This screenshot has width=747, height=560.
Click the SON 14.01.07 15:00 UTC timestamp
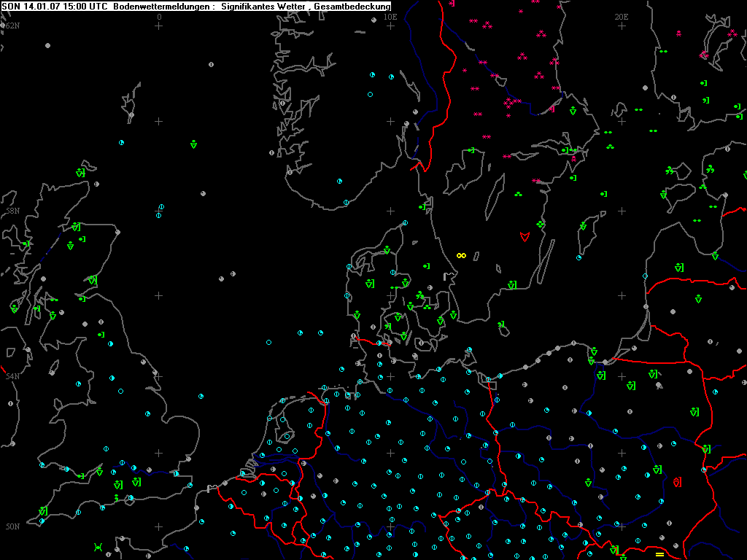pos(56,6)
